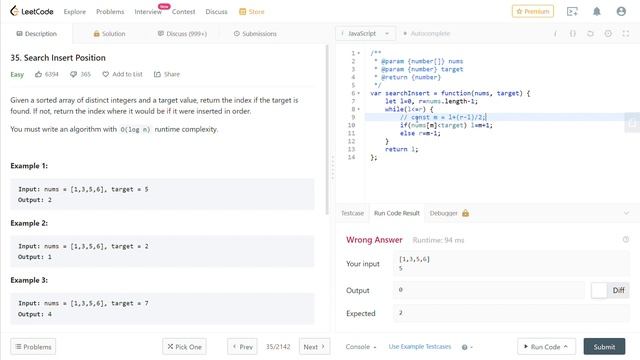Image resolution: width=640 pixels, height=360 pixels.
Task: Open editor settings clock icon
Action: point(608,34)
